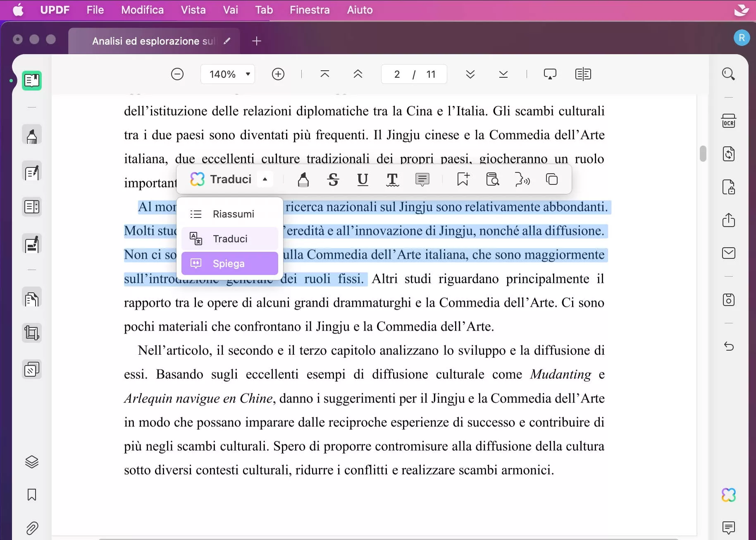The width and height of the screenshot is (756, 540).
Task: Open the UPDF application menu
Action: pos(55,10)
